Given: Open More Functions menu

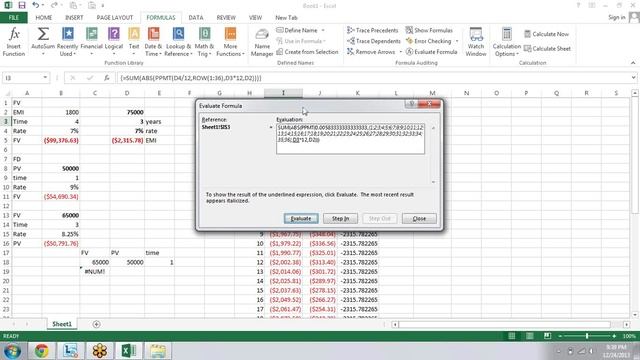Looking at the screenshot, I should pos(230,42).
